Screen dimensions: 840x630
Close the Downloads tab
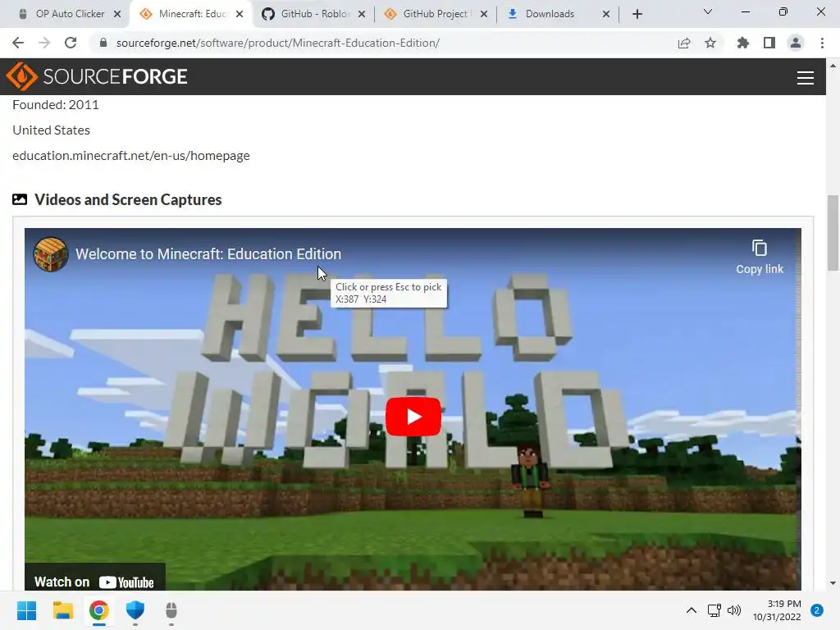606,14
